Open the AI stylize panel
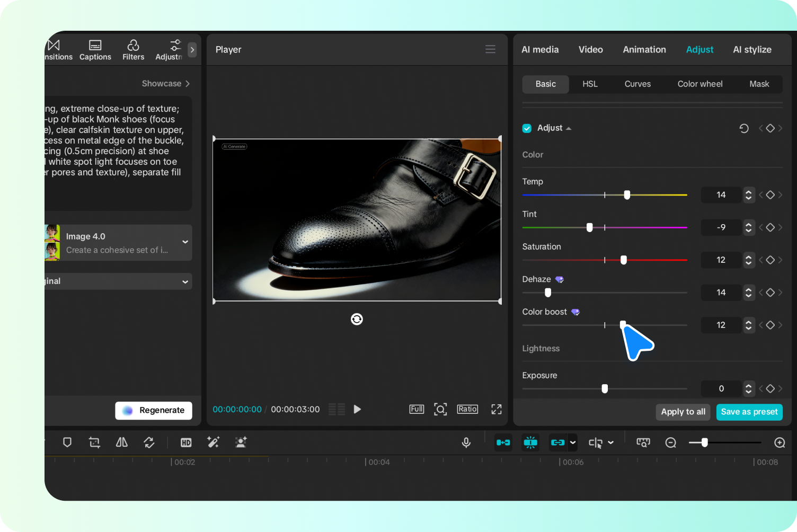 tap(752, 49)
